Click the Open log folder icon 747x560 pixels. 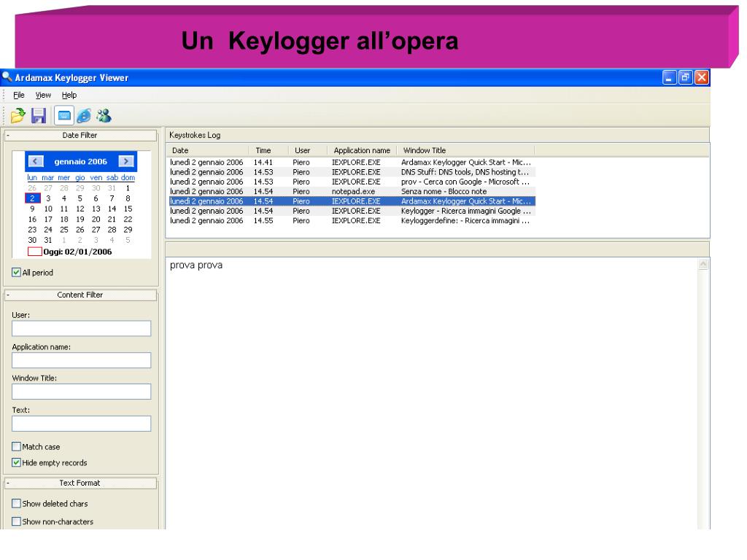18,115
